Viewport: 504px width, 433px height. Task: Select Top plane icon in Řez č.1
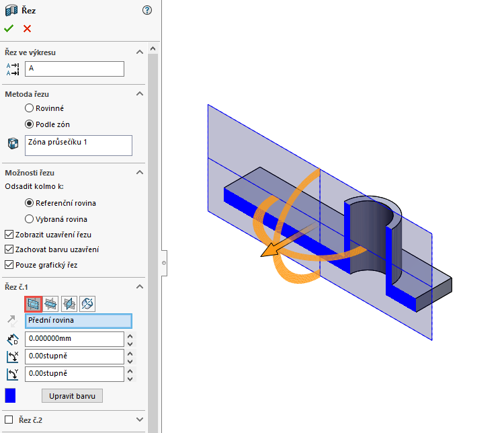point(51,304)
